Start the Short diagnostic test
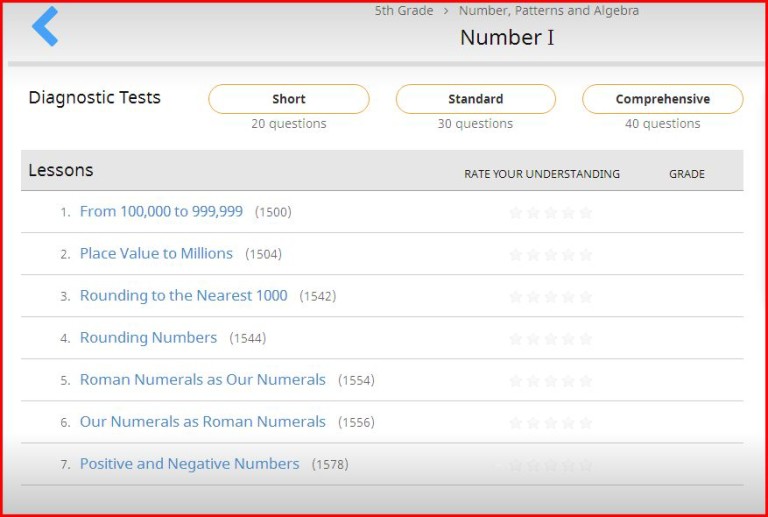Screen dimensions: 768x517 (x=289, y=99)
